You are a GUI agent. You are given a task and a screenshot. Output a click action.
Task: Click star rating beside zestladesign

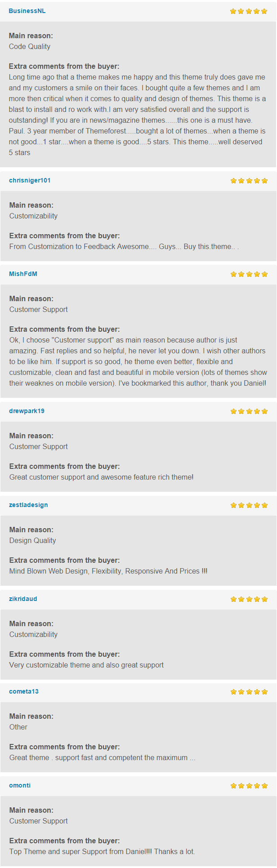click(249, 505)
